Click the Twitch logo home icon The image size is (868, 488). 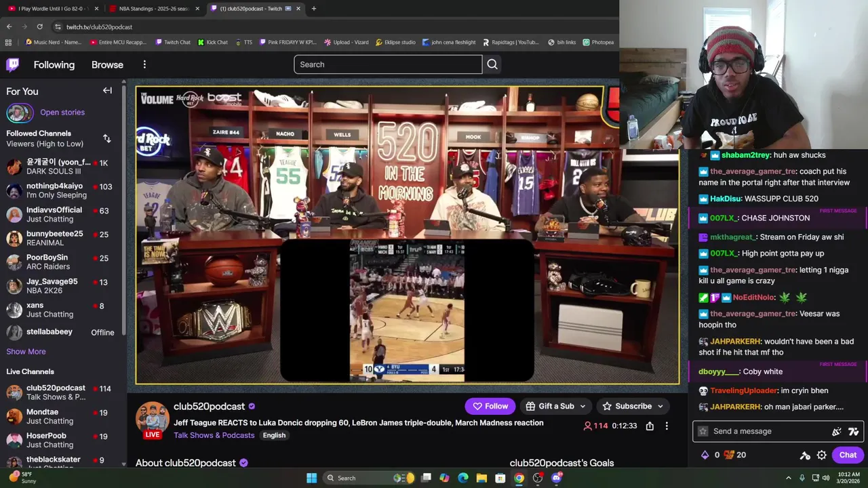click(13, 64)
